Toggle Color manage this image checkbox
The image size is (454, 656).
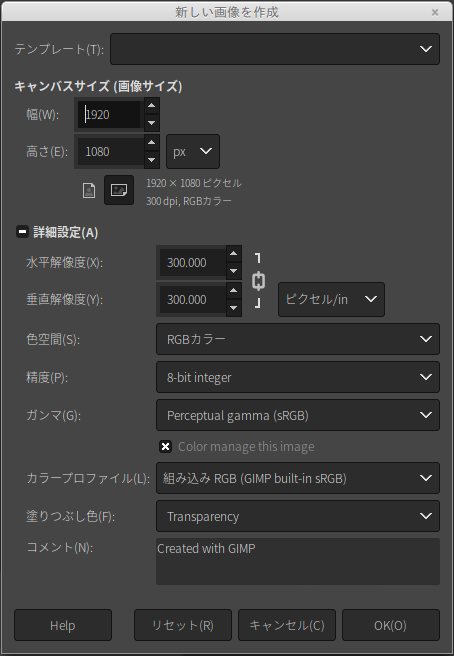[165, 446]
